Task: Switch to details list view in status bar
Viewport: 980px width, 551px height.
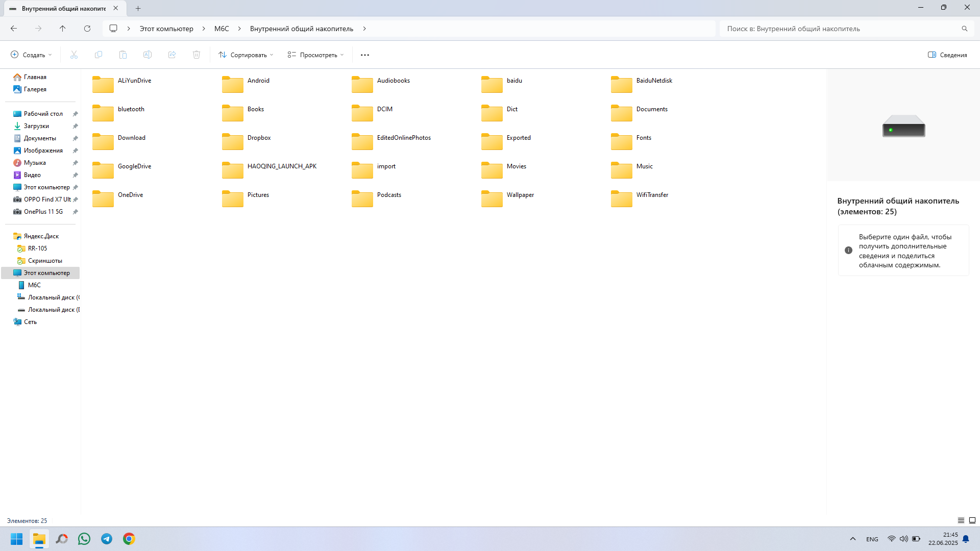Action: [x=961, y=520]
